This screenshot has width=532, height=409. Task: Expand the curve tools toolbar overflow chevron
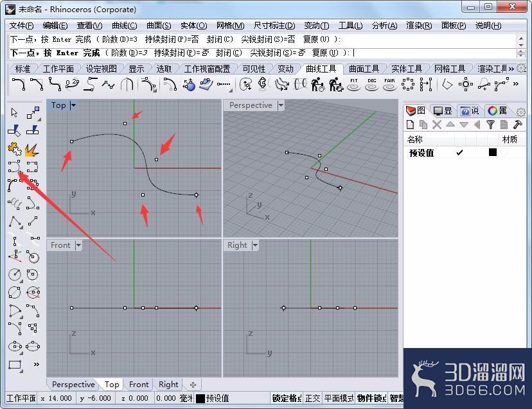point(516,84)
